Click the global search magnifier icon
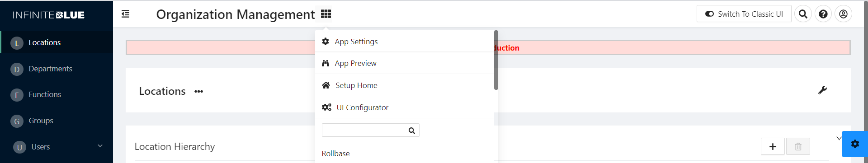Screen dimensions: 868x163 click(803, 14)
